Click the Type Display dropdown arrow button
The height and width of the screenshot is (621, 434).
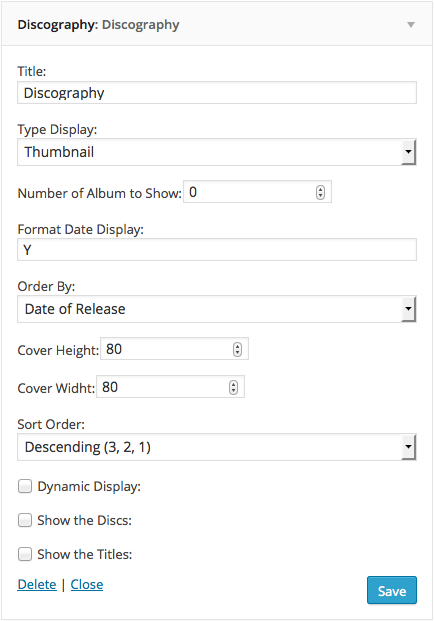409,152
